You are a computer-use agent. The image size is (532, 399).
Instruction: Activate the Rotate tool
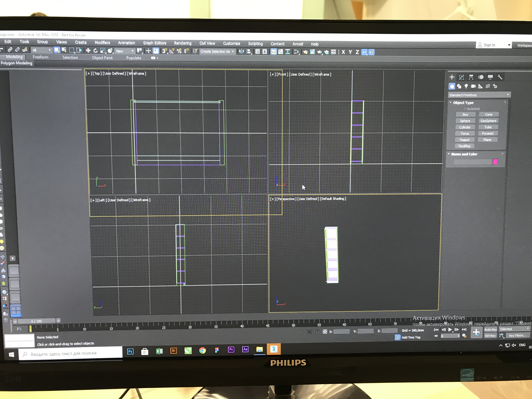tap(96, 51)
